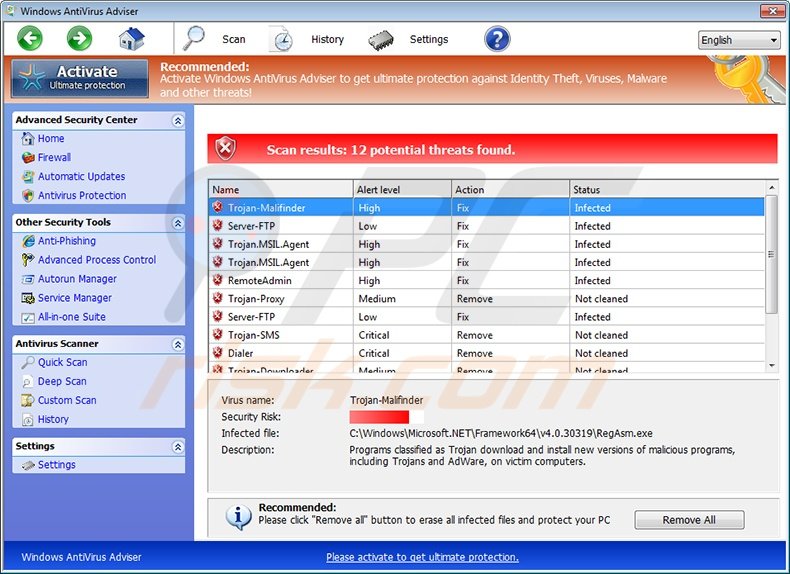This screenshot has width=790, height=574.
Task: Open Automatic Updates link text
Action: click(81, 176)
